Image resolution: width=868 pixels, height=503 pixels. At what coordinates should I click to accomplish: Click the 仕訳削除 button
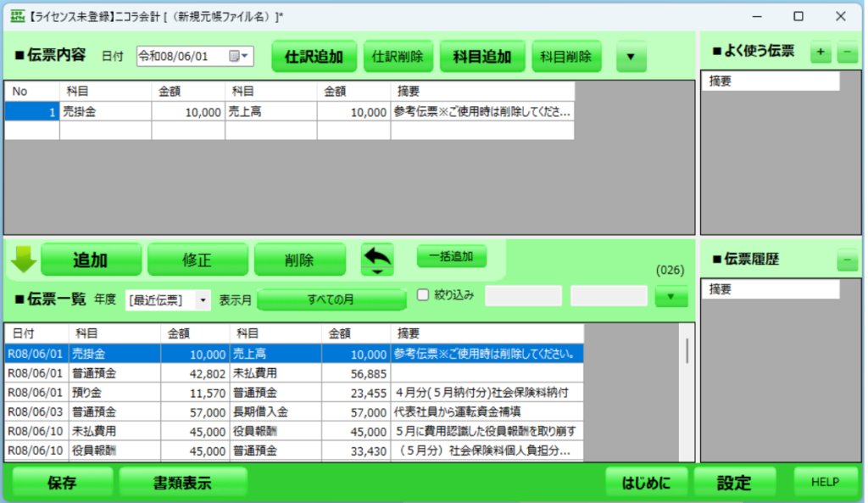398,57
